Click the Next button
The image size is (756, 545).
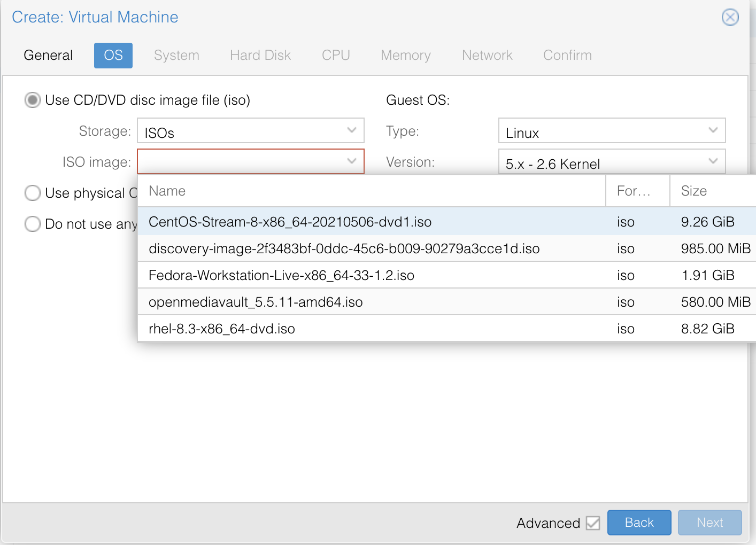[710, 523]
